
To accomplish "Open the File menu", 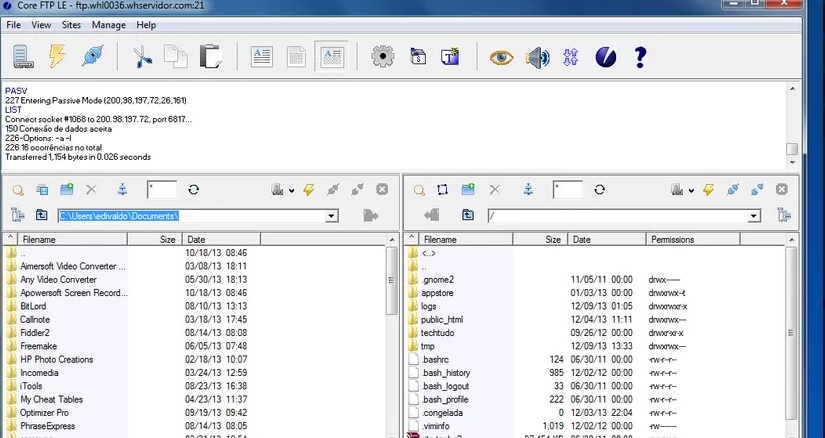I will click(13, 25).
